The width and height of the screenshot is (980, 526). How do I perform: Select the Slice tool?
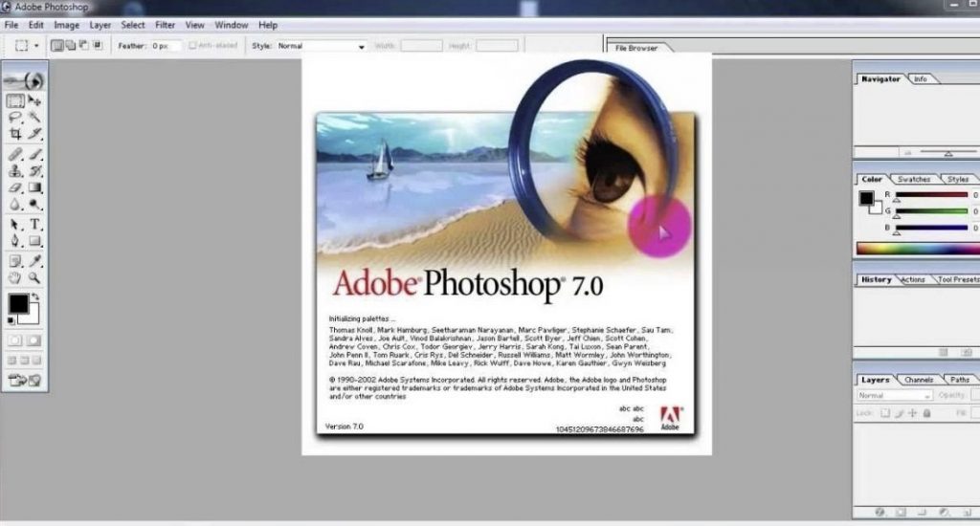pos(34,134)
